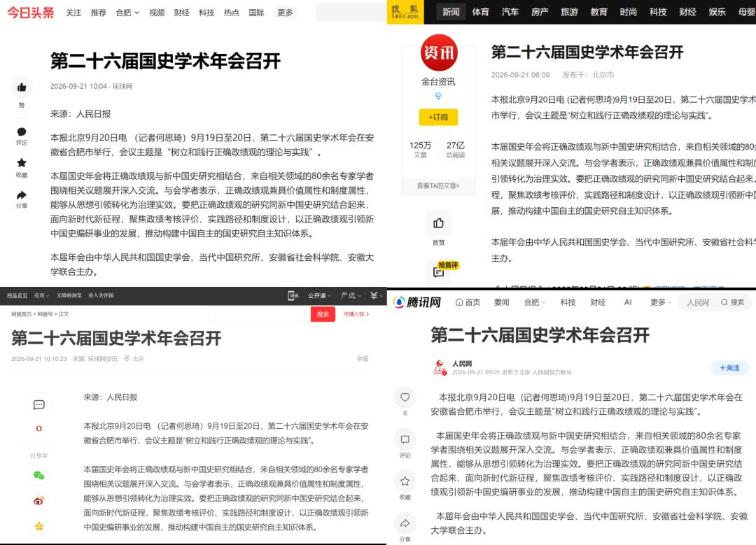Screen dimensions: 756x545
Task: Open comments via Toutiao 评论 bubble icon
Action: [x=22, y=132]
